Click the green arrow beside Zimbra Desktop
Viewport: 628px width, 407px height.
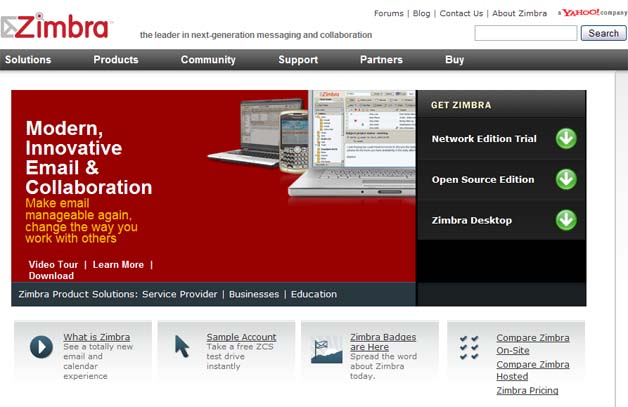(x=566, y=220)
